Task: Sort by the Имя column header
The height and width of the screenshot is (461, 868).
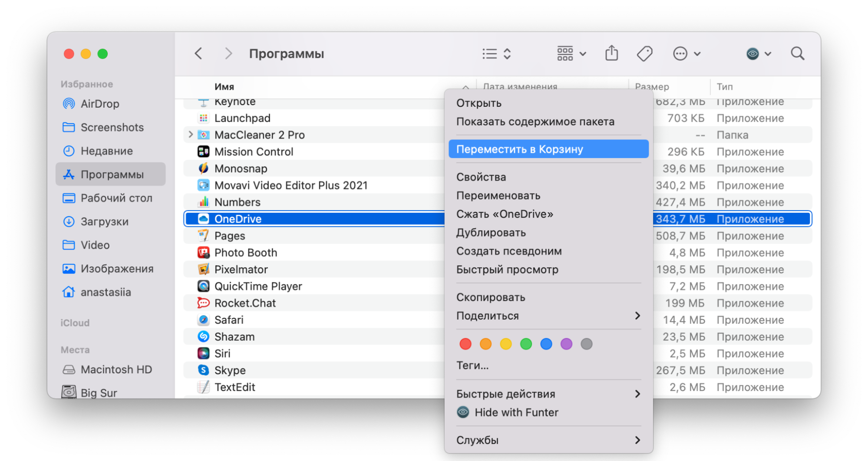Action: point(224,87)
